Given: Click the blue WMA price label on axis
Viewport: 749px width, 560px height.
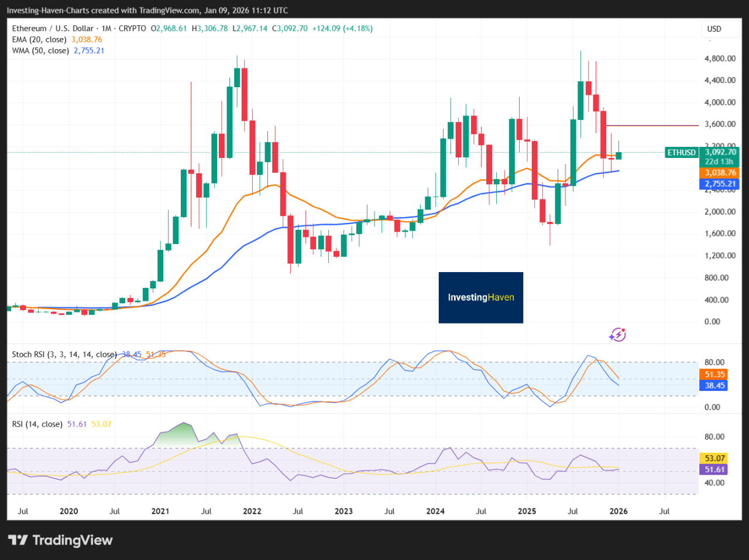Looking at the screenshot, I should pos(721,184).
